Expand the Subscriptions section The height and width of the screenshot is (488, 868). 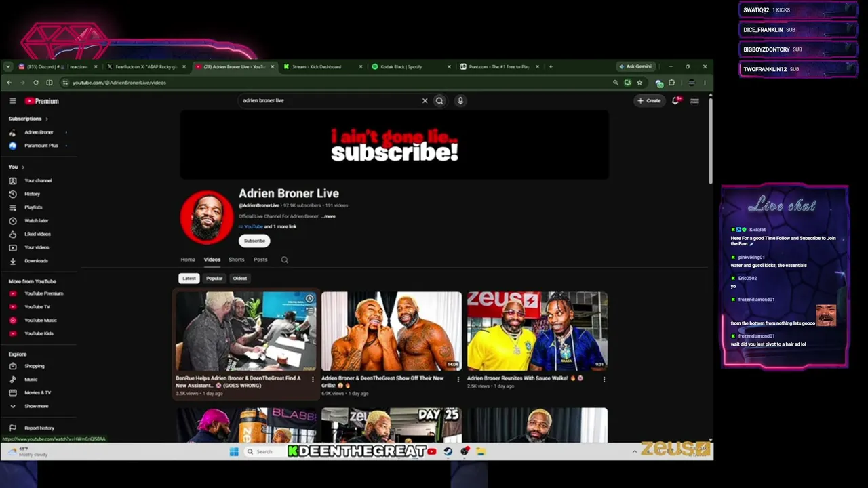pyautogui.click(x=28, y=119)
